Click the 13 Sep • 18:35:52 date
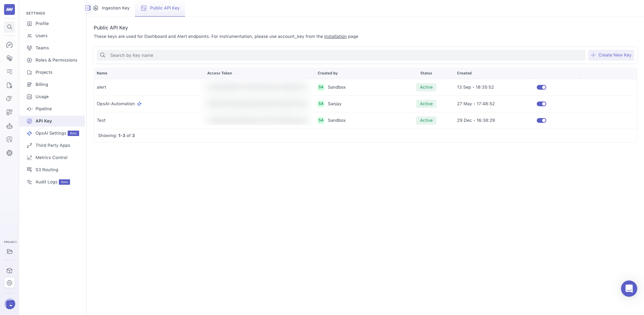 476,87
